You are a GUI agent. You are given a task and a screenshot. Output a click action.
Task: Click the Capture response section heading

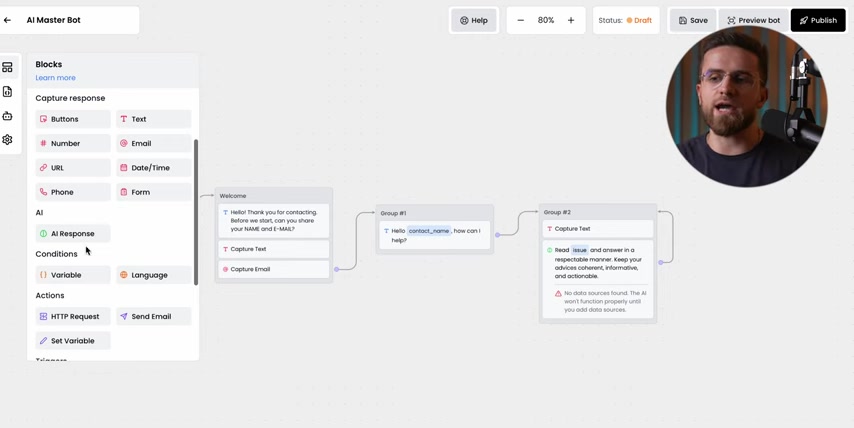(70, 98)
